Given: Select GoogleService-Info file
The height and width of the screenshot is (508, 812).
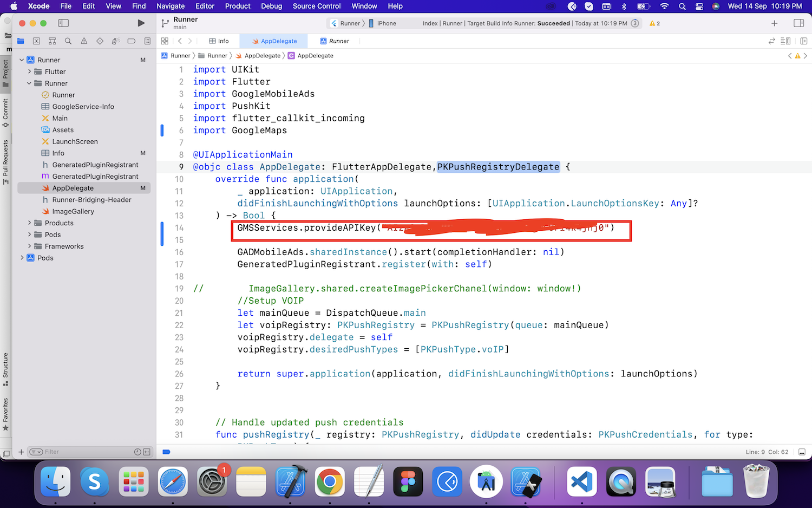Looking at the screenshot, I should [84, 107].
